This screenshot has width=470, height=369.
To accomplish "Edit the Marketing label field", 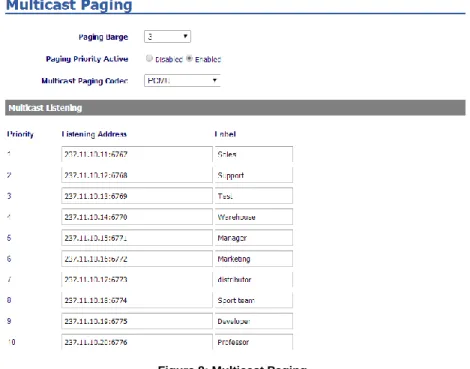I will [x=254, y=259].
